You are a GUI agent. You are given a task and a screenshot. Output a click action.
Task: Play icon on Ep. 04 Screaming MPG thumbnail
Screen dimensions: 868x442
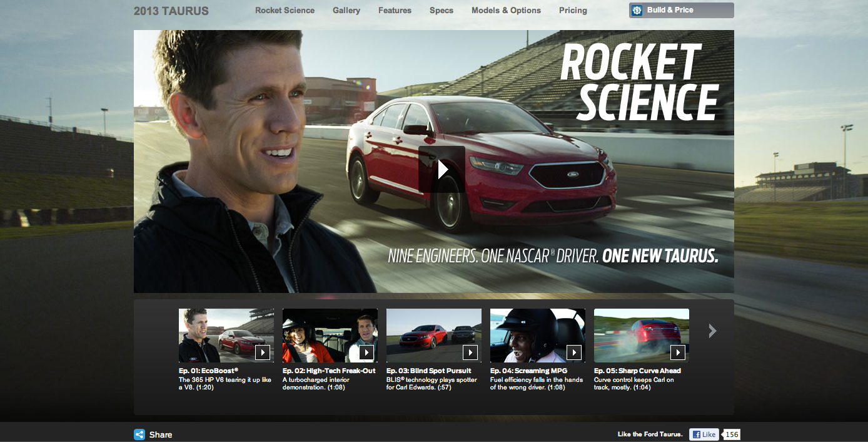pos(574,352)
